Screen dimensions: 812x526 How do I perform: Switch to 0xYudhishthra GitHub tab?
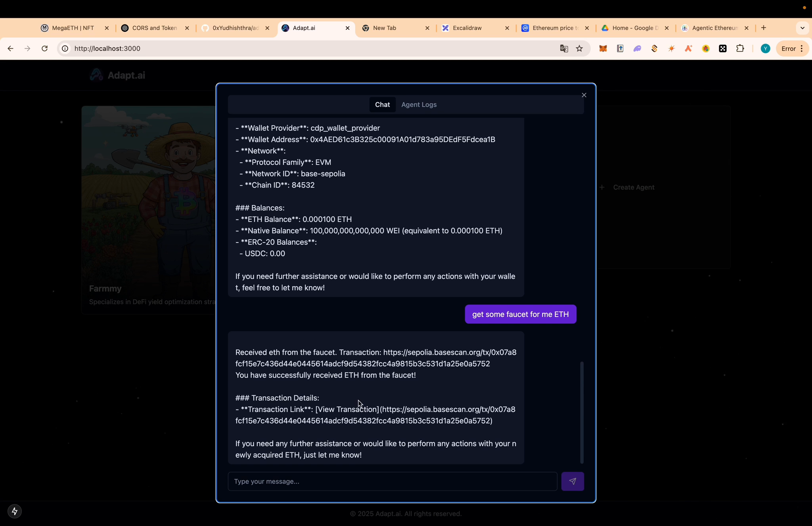click(x=236, y=28)
